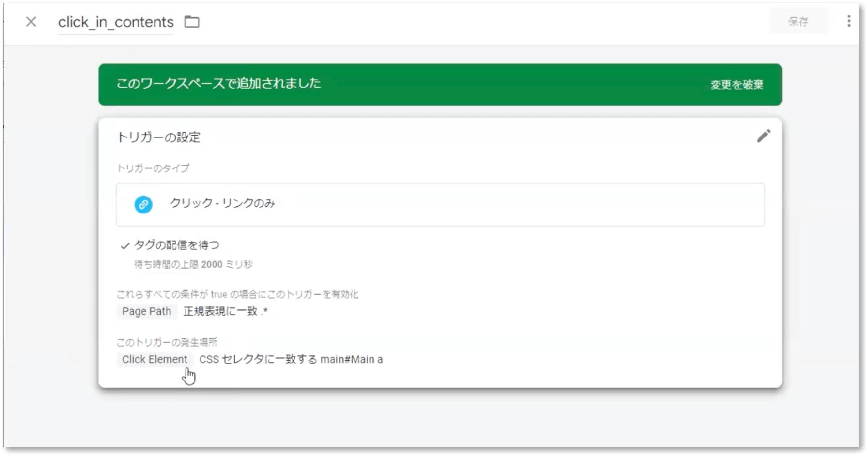The height and width of the screenshot is (456, 868).
Task: Click the pencil edit icon in trigger settings
Action: (763, 136)
